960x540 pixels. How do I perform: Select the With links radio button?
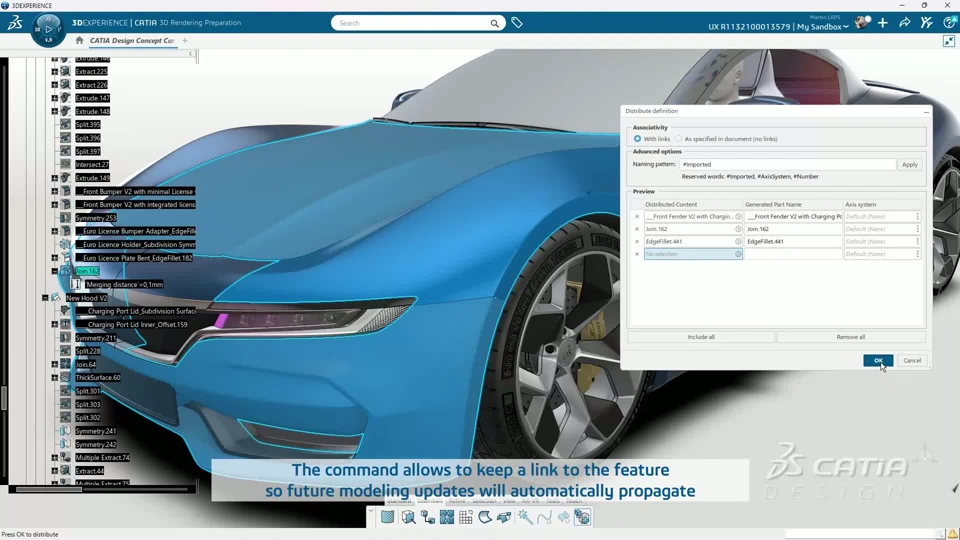(637, 139)
